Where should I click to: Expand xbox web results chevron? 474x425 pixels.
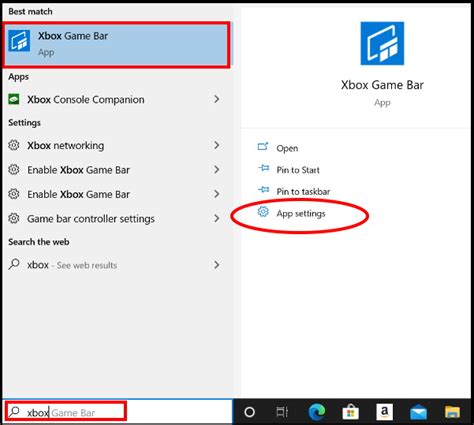pyautogui.click(x=217, y=265)
